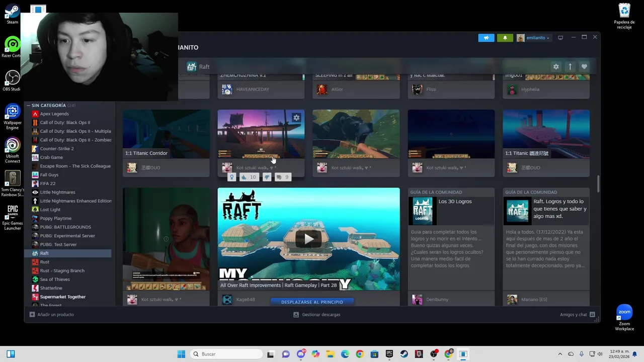Open Raft game settings gear in header
The image size is (644, 362).
point(556,66)
